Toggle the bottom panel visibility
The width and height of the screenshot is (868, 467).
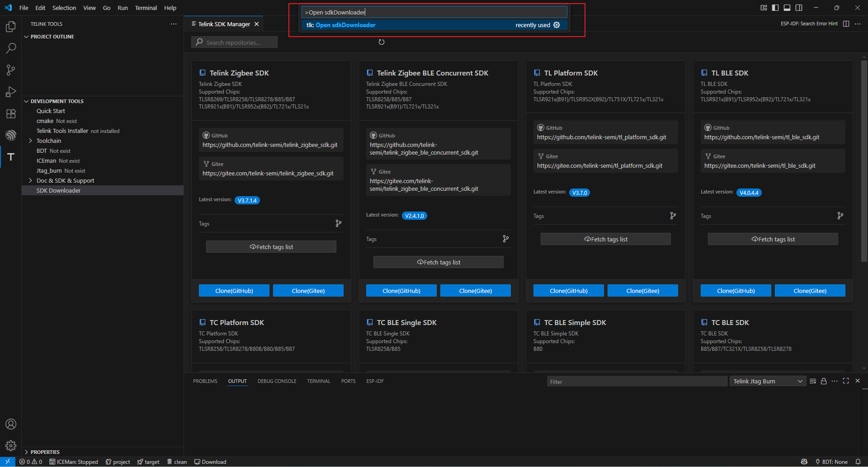click(787, 8)
